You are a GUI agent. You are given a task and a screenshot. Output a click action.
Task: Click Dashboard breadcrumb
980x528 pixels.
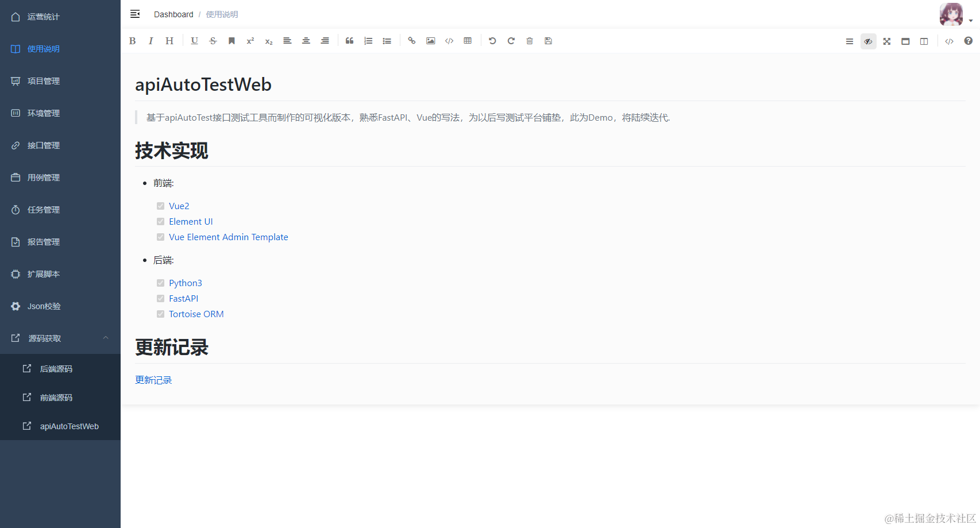point(173,14)
